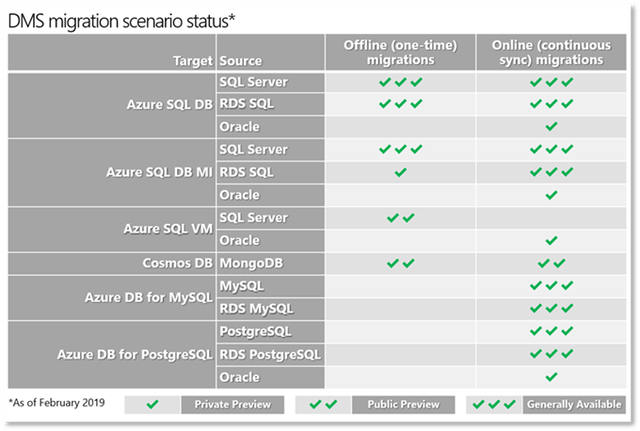The width and height of the screenshot is (640, 431).
Task: Click the 'Private Preview' legend label
Action: pyautogui.click(x=233, y=404)
